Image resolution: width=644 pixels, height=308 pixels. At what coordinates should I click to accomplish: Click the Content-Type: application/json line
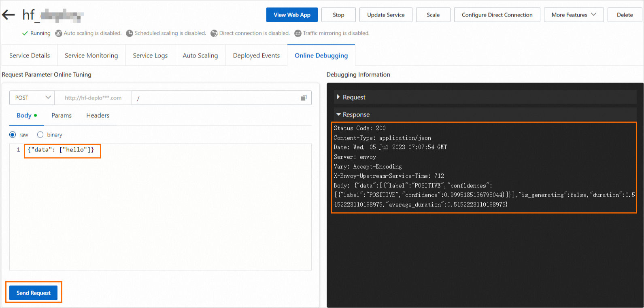382,138
